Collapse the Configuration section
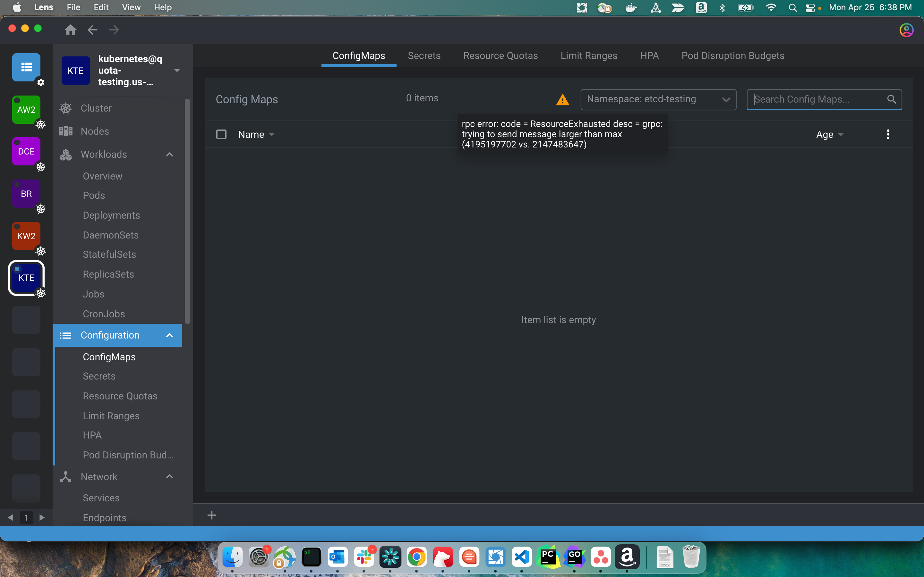The height and width of the screenshot is (577, 924). tap(169, 335)
